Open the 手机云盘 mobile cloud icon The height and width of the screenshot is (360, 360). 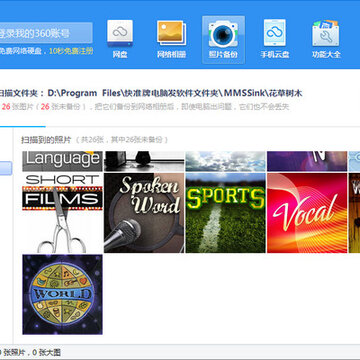(x=275, y=40)
